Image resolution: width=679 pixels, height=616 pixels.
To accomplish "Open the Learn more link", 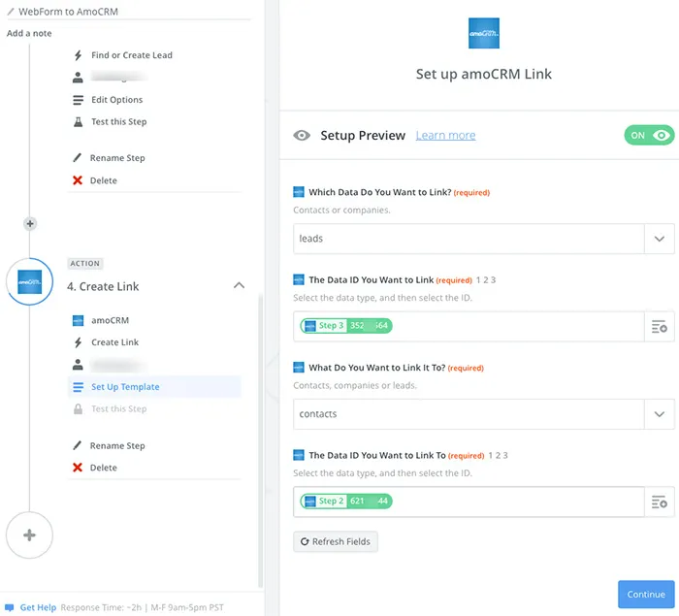I will [445, 136].
